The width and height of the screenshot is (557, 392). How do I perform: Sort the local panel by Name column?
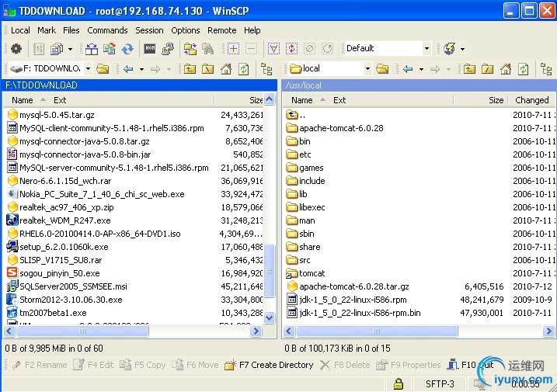[x=22, y=100]
